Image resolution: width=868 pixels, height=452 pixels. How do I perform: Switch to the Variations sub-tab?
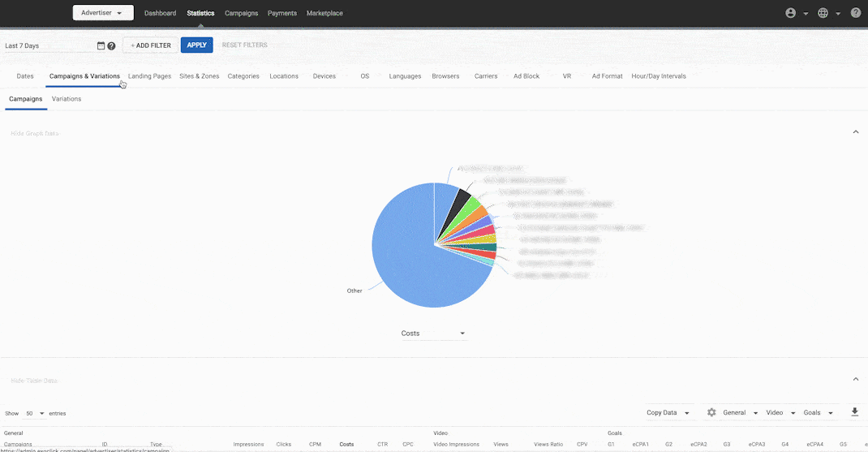67,99
